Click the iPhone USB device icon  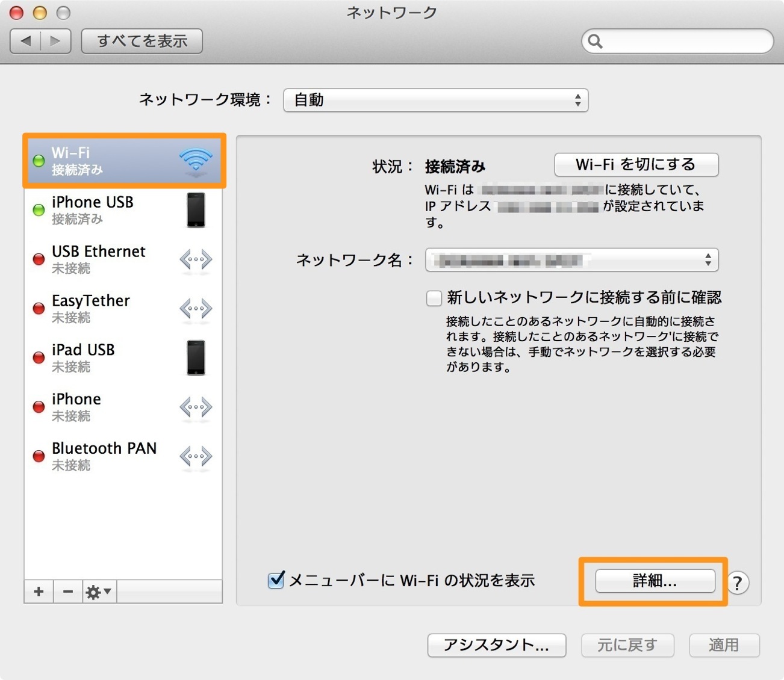tap(196, 210)
